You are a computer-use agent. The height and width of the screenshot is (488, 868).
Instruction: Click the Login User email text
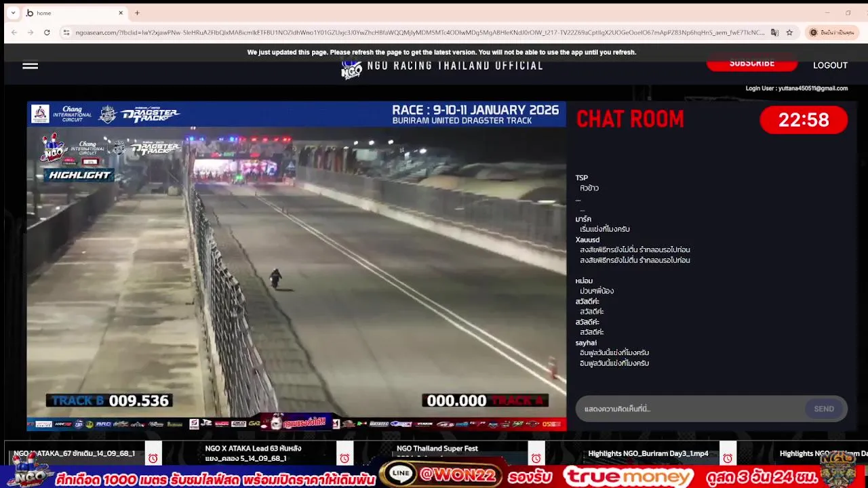[797, 88]
